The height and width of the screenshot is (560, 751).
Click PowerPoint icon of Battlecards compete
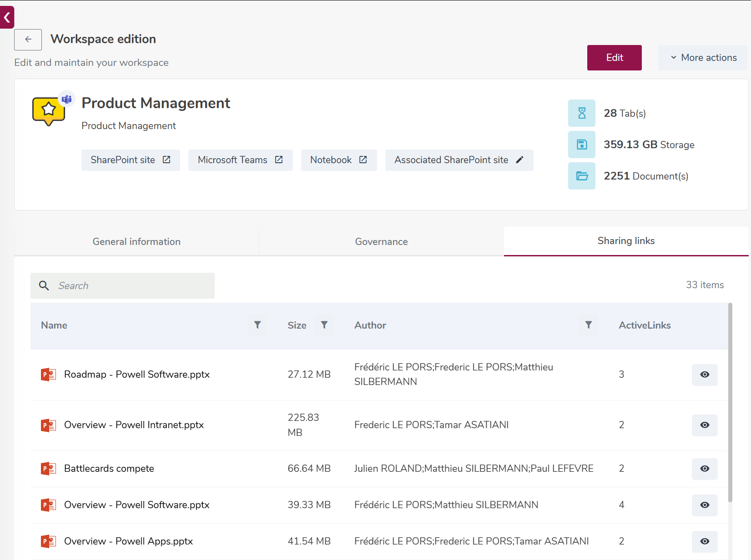(48, 469)
